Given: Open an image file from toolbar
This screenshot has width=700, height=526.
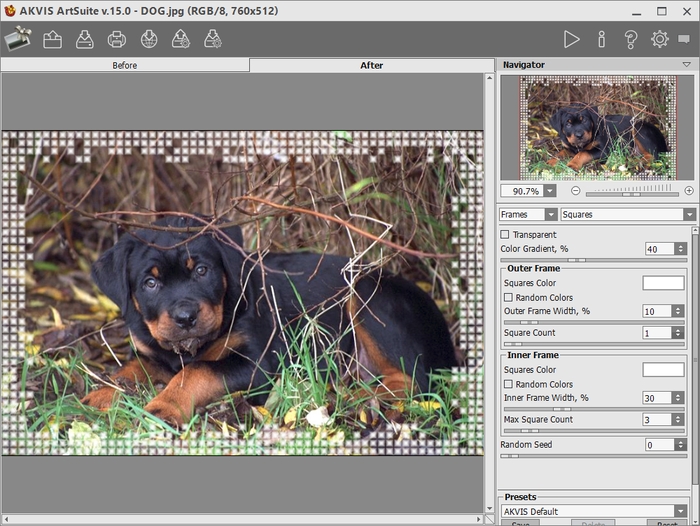Looking at the screenshot, I should click(x=52, y=39).
